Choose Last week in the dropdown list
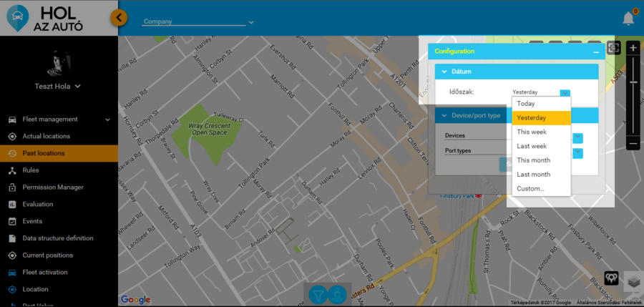Screen dimensions: 644x307 531,146
